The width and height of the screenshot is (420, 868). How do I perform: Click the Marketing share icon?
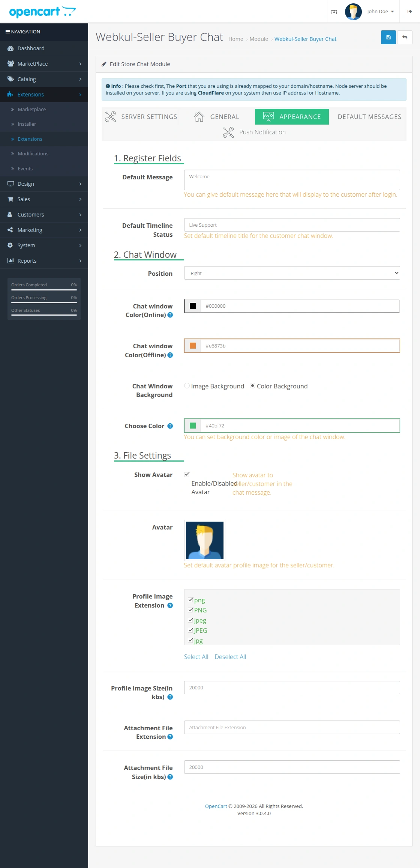pos(10,230)
